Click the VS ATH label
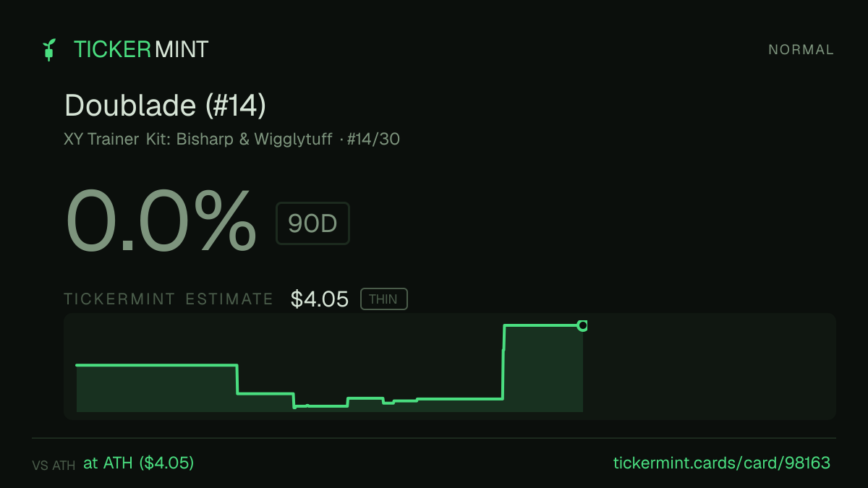868x488 pixels. click(x=54, y=466)
